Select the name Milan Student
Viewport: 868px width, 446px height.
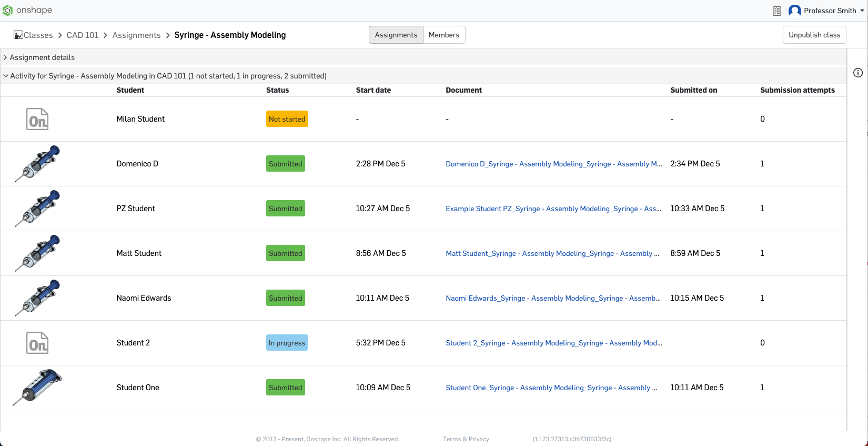click(x=140, y=119)
